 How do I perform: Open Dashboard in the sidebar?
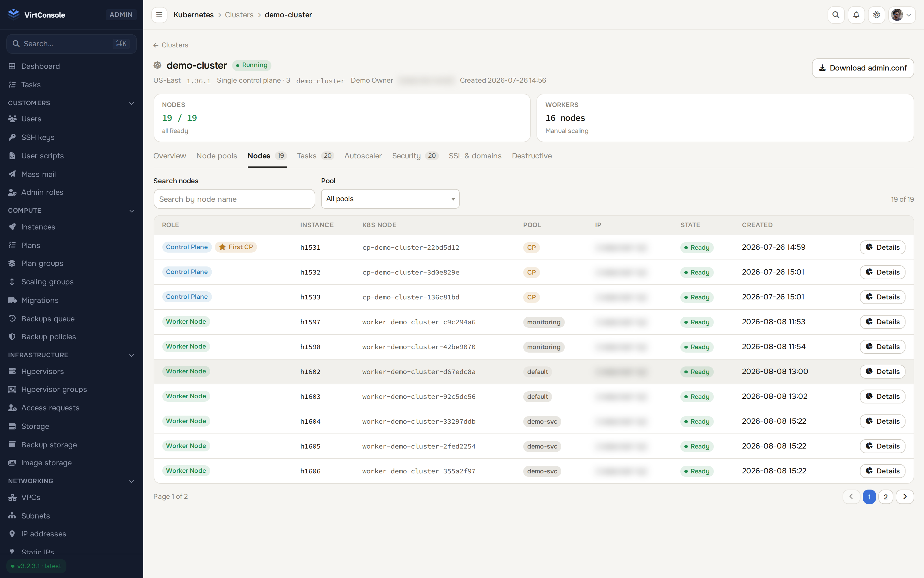71,66
